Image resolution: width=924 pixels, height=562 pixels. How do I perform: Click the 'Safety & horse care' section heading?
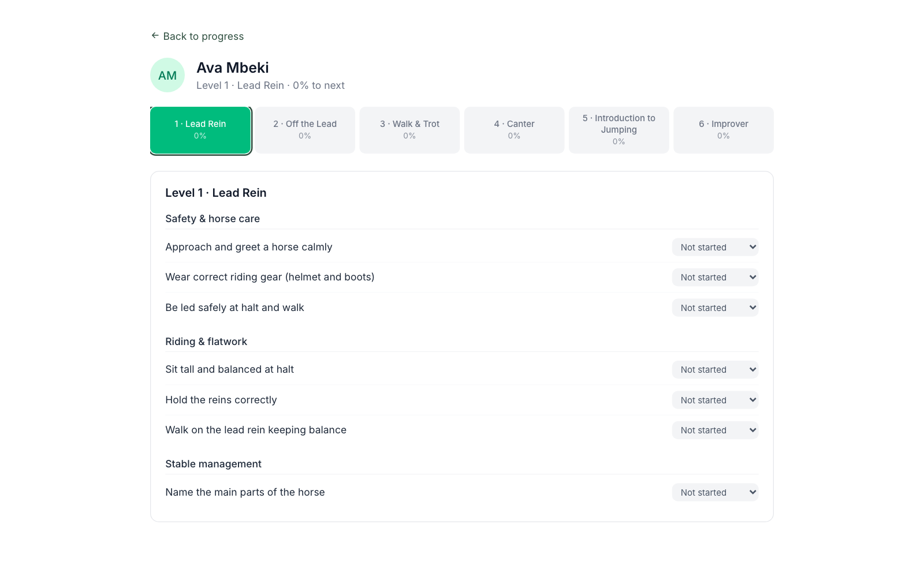click(213, 219)
